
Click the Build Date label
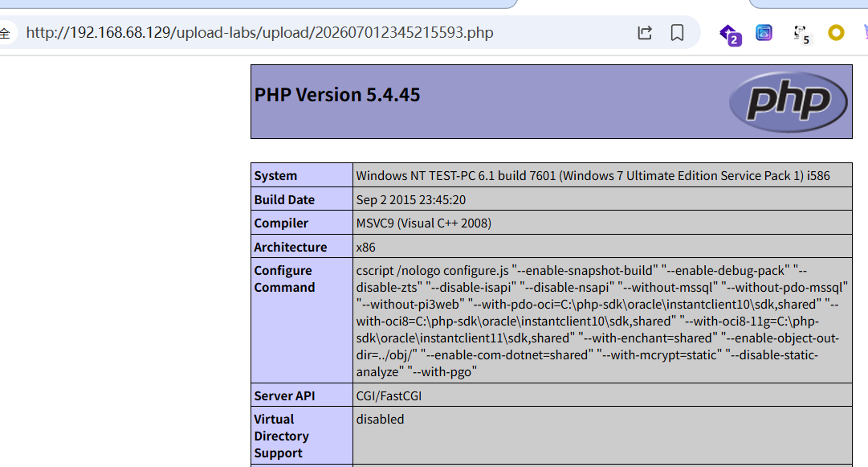(x=284, y=199)
